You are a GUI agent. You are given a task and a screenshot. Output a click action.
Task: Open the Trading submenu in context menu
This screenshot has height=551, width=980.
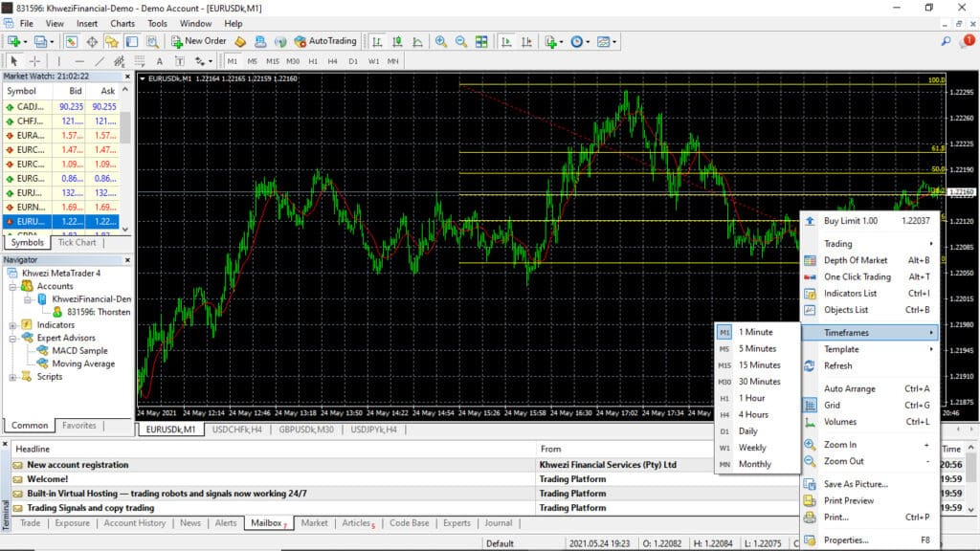[870, 244]
